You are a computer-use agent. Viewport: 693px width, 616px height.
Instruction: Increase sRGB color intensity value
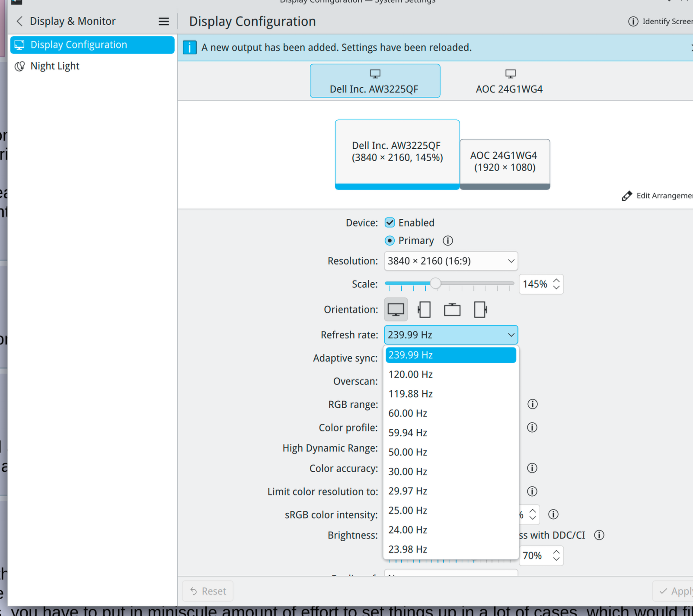[x=533, y=511]
